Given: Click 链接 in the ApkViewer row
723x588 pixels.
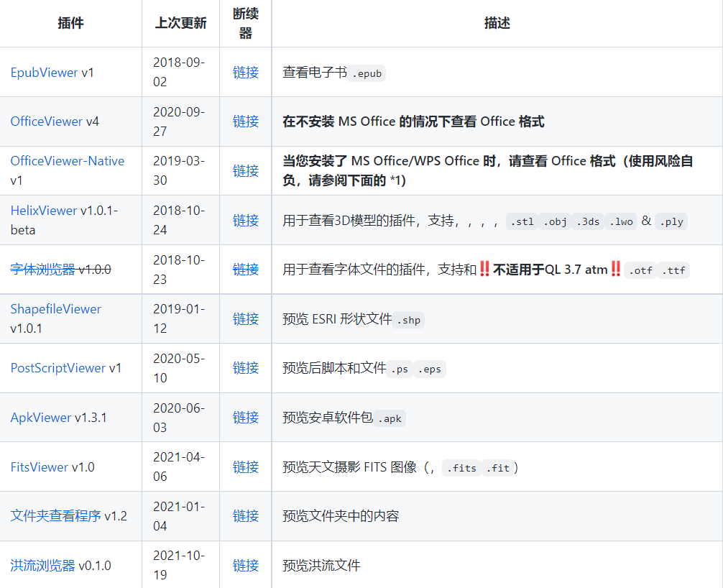Looking at the screenshot, I should [x=245, y=418].
